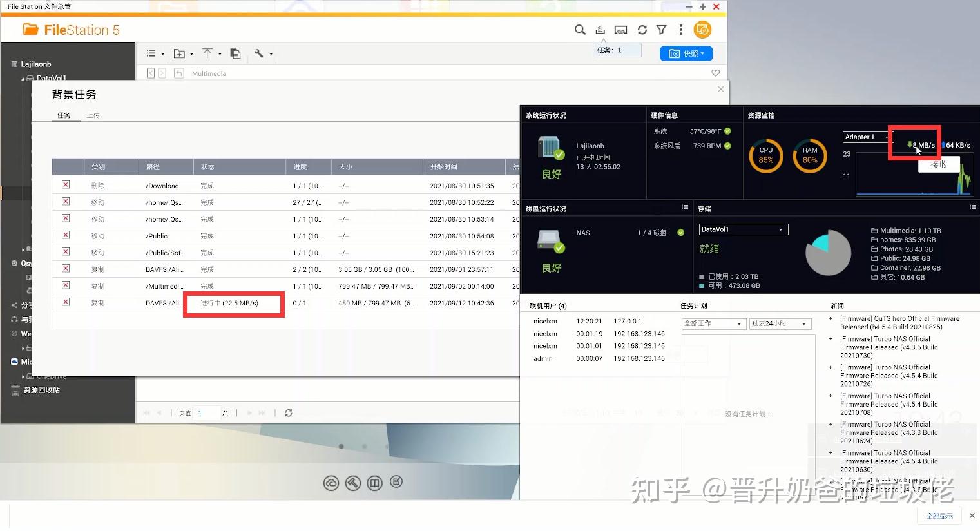
Task: Open the File Station search icon
Action: (x=580, y=30)
